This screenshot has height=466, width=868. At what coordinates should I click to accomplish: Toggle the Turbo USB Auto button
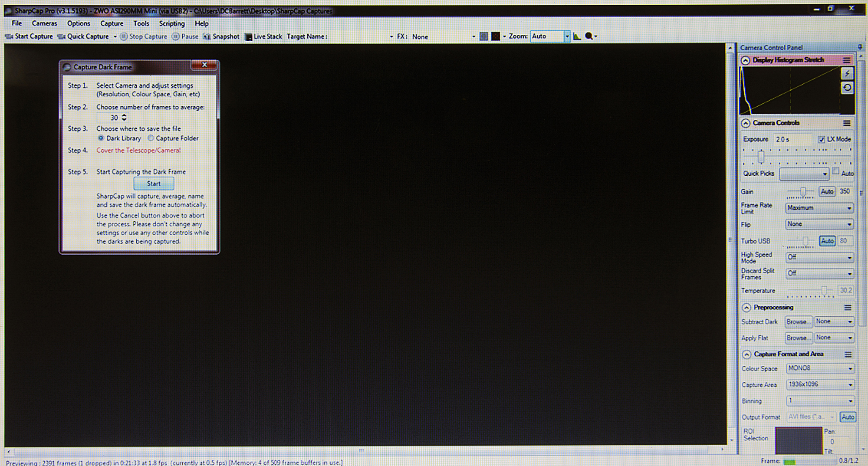pyautogui.click(x=827, y=241)
